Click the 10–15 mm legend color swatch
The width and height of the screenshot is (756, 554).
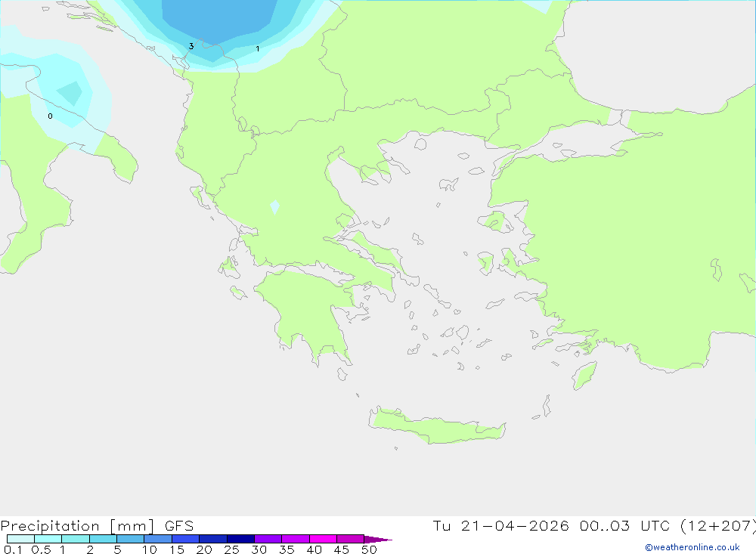158,539
